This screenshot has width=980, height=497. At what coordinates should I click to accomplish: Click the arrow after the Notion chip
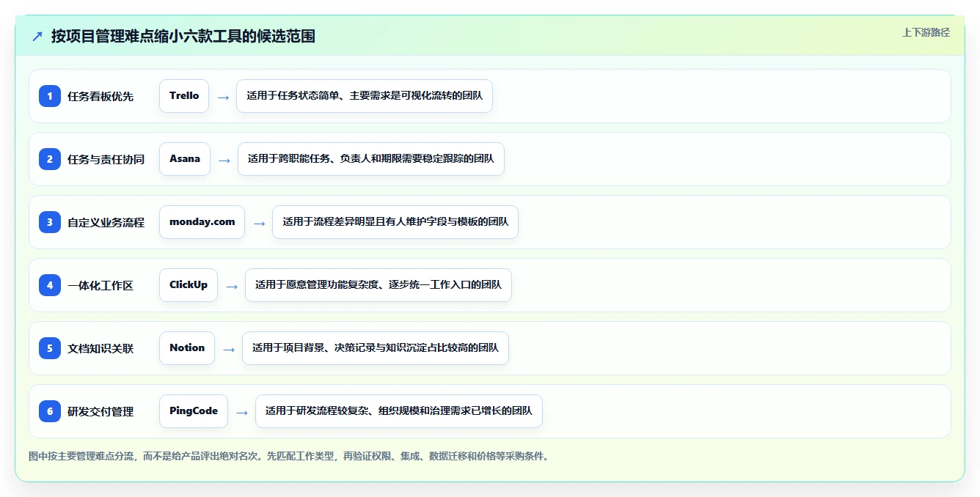pyautogui.click(x=229, y=349)
